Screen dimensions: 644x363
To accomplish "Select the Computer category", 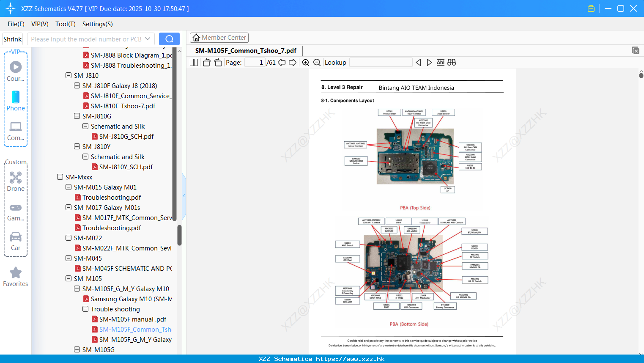I will pos(16,131).
